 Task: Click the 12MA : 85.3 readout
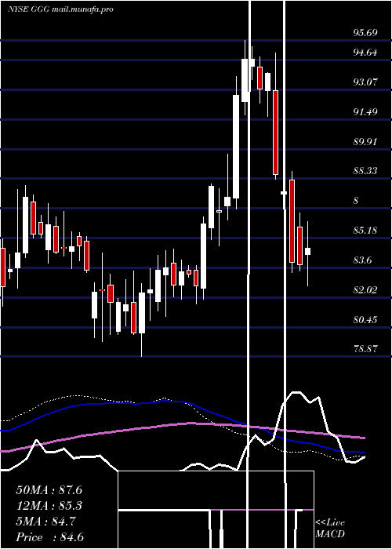[49, 506]
